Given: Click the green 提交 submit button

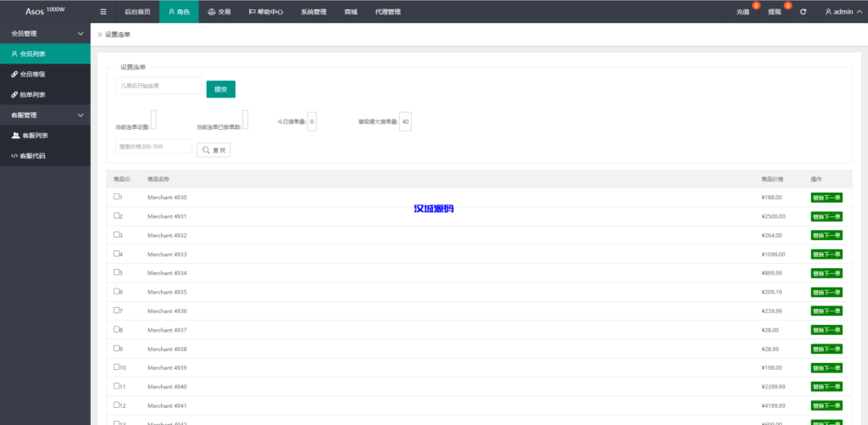Looking at the screenshot, I should (x=220, y=88).
